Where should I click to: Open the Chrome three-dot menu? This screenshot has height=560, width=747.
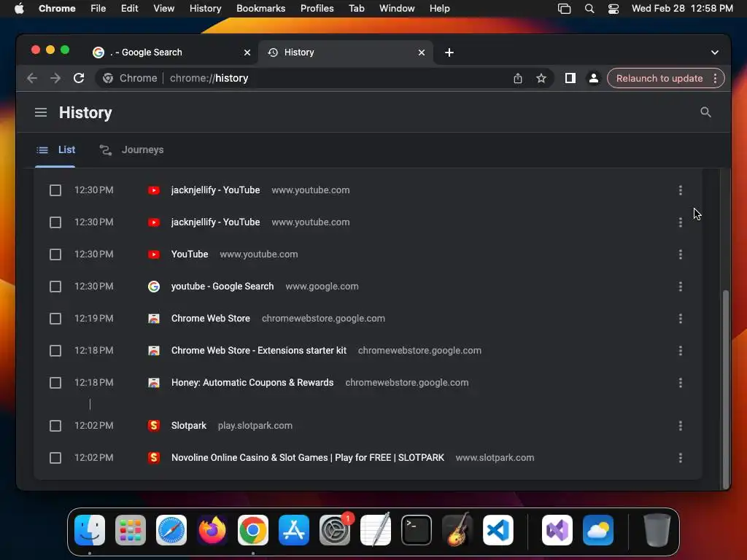click(715, 79)
